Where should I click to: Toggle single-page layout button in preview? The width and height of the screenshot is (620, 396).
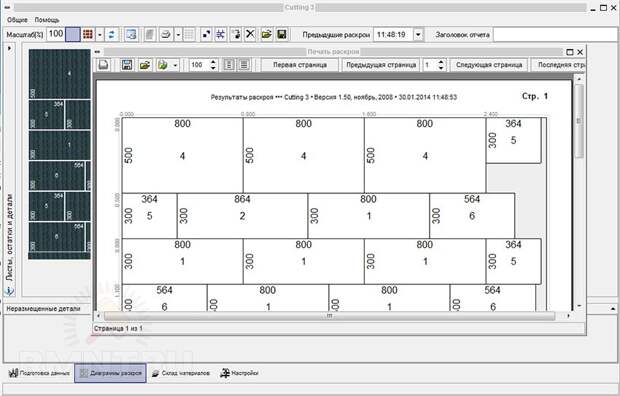[229, 65]
